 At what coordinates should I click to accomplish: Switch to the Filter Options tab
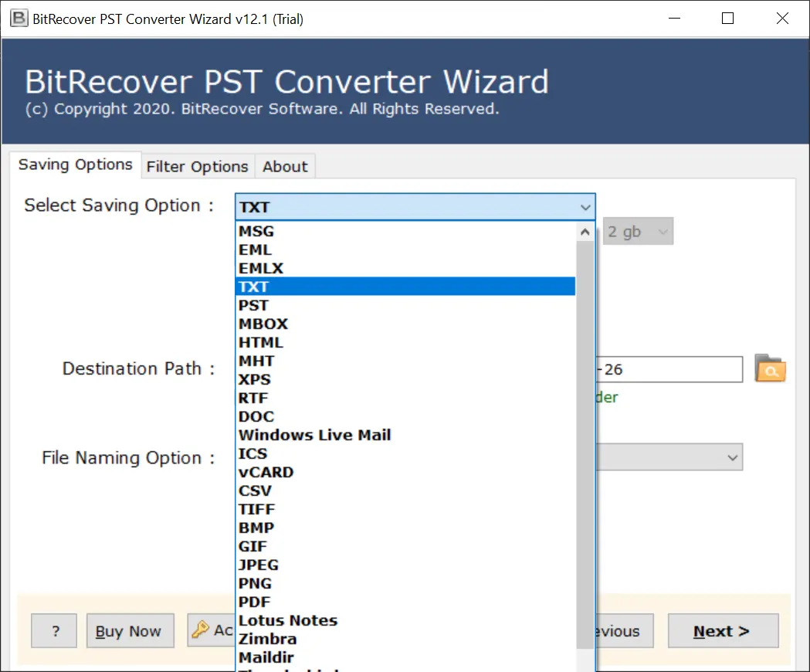click(197, 166)
